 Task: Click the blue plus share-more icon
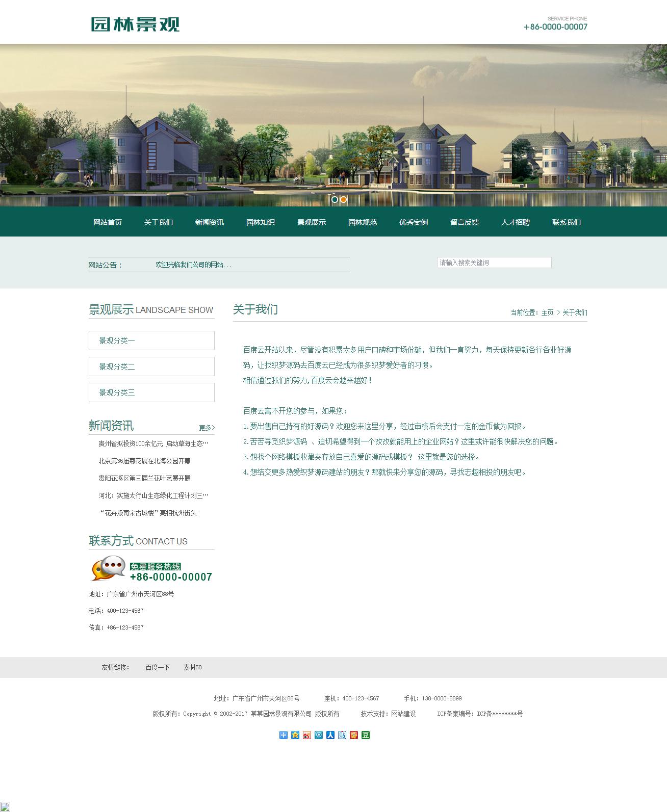pyautogui.click(x=284, y=735)
